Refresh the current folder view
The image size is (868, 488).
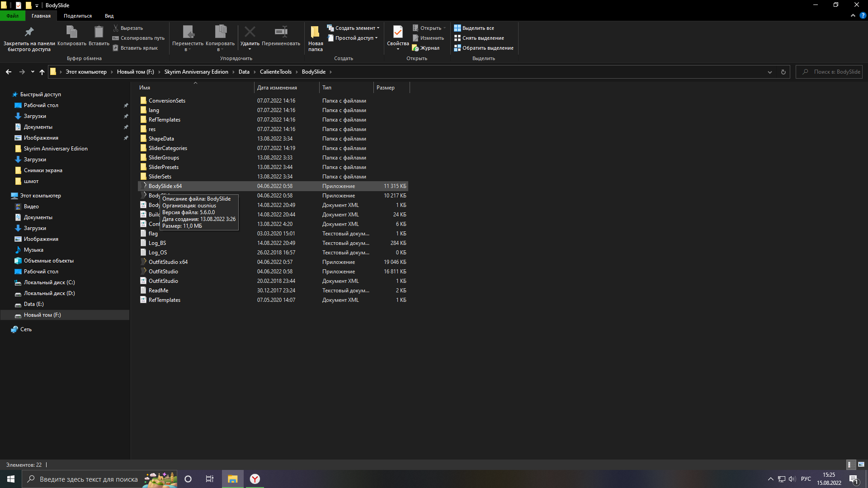[783, 72]
